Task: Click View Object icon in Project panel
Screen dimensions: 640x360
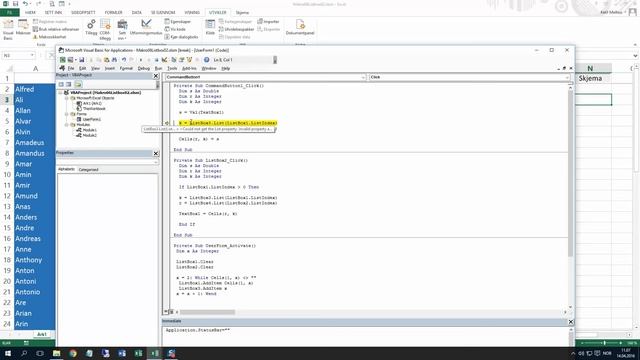Action: (69, 84)
